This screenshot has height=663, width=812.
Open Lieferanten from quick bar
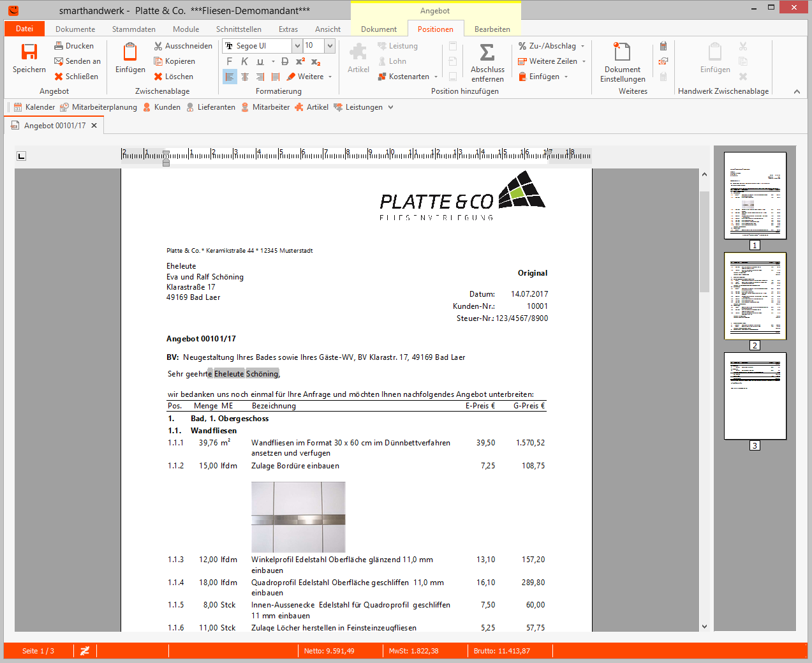pos(210,107)
